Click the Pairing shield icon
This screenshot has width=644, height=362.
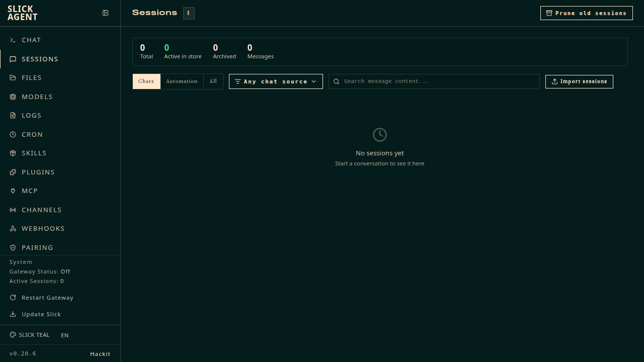pyautogui.click(x=13, y=248)
